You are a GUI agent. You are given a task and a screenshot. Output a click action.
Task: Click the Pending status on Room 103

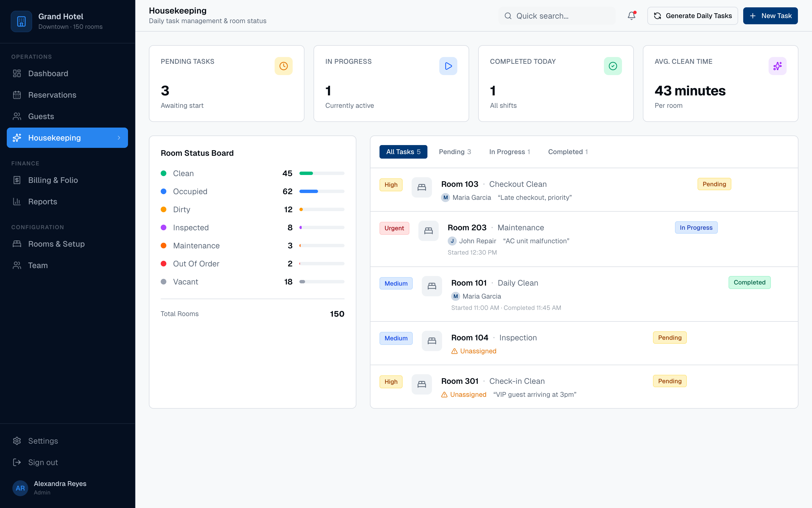(714, 184)
